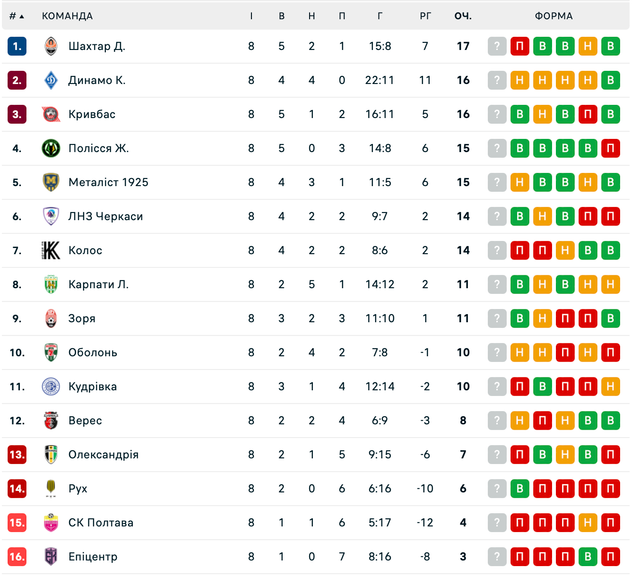Click the Dynamo K. club crest
The height and width of the screenshot is (575, 640).
51,80
